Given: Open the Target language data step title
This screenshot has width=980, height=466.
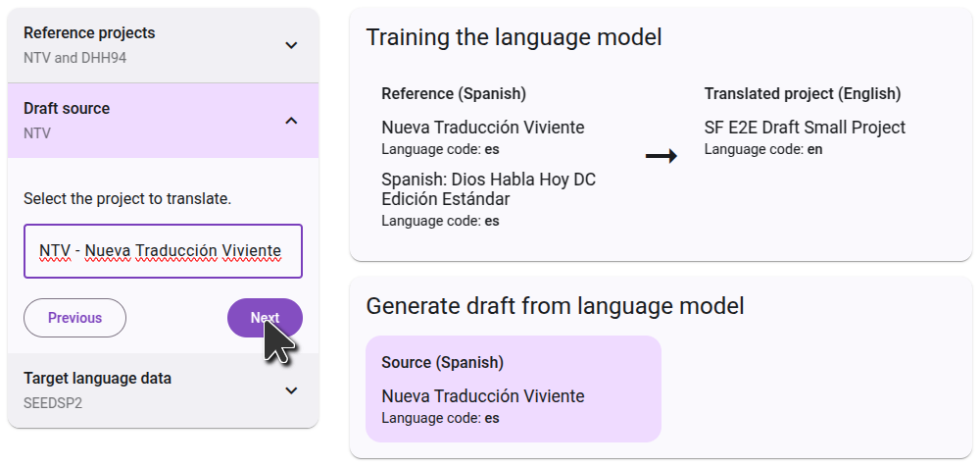Looking at the screenshot, I should coord(97,379).
